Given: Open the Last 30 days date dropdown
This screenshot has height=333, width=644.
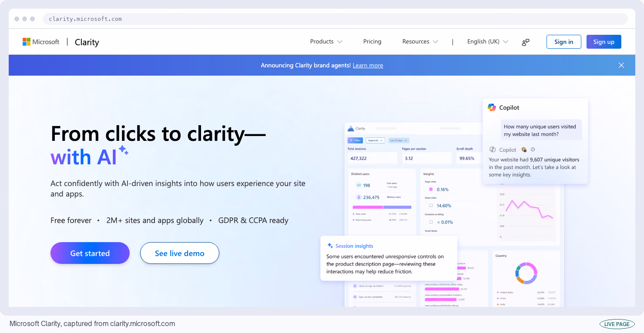Looking at the screenshot, I should pyautogui.click(x=399, y=140).
